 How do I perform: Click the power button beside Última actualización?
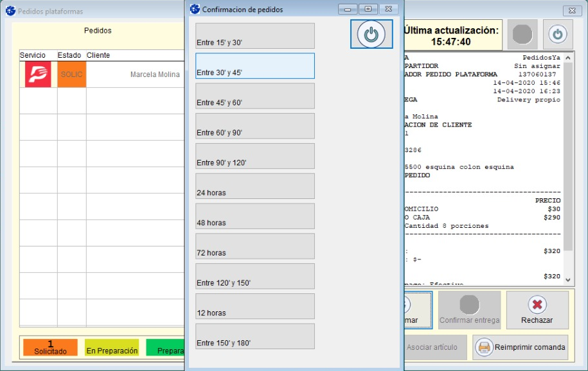(x=558, y=34)
